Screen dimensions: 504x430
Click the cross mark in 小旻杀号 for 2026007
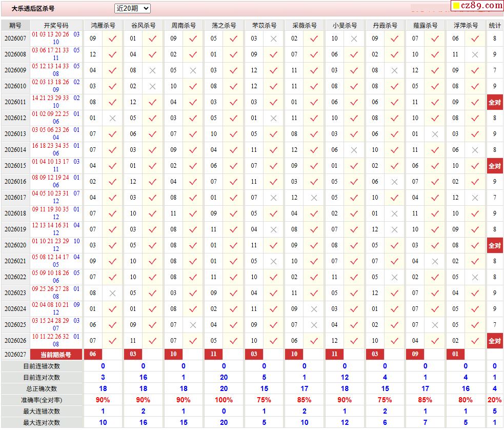click(354, 38)
